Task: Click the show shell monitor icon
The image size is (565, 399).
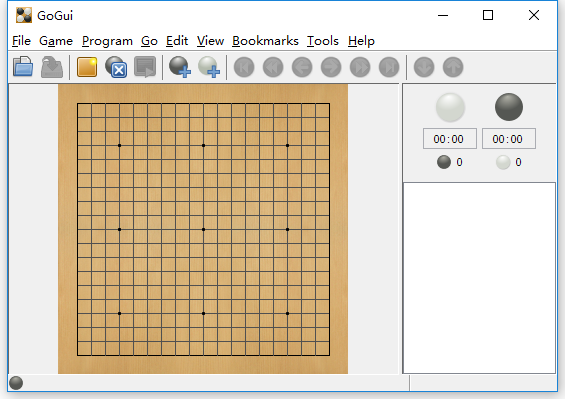Action: [145, 67]
